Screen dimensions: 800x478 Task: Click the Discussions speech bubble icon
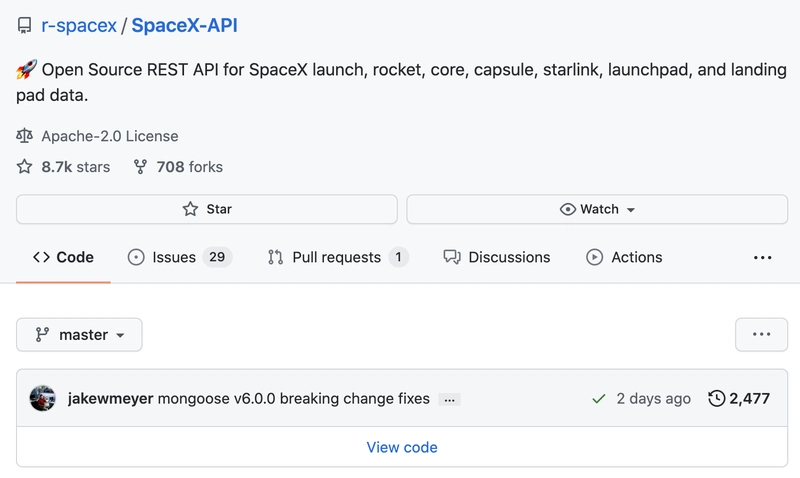tap(452, 257)
